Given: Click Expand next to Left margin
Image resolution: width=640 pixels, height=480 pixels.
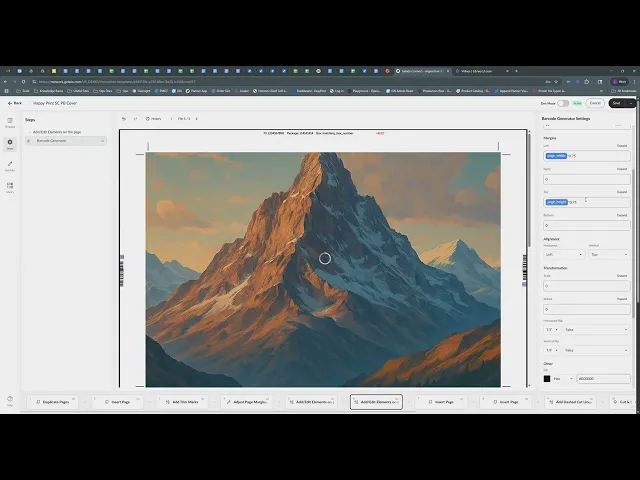Looking at the screenshot, I should coord(622,146).
